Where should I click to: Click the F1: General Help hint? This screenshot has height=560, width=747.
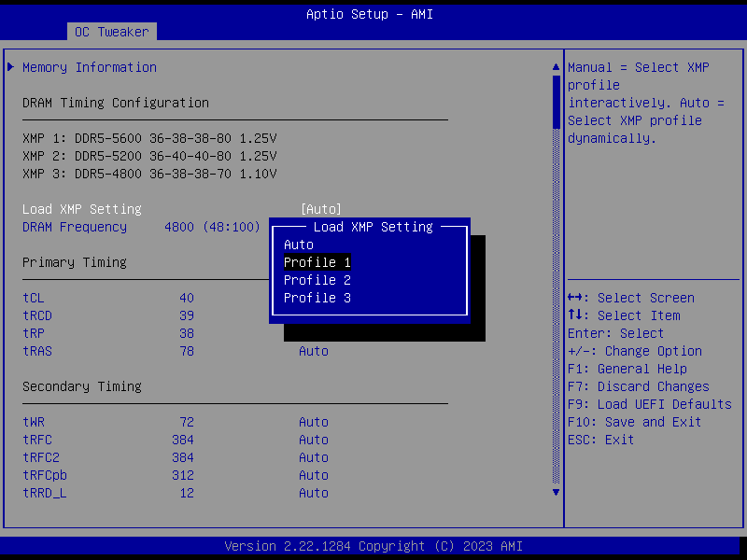coord(627,369)
